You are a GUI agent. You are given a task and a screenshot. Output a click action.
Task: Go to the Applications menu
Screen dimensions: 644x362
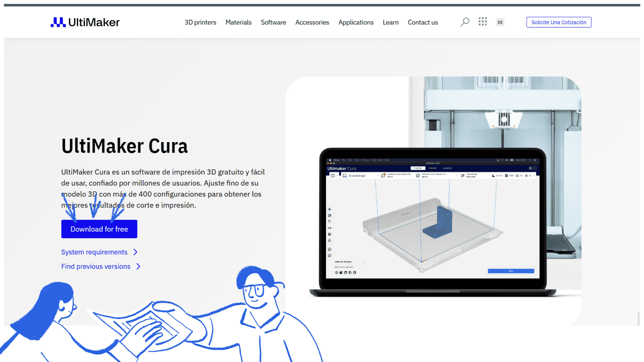coord(356,22)
